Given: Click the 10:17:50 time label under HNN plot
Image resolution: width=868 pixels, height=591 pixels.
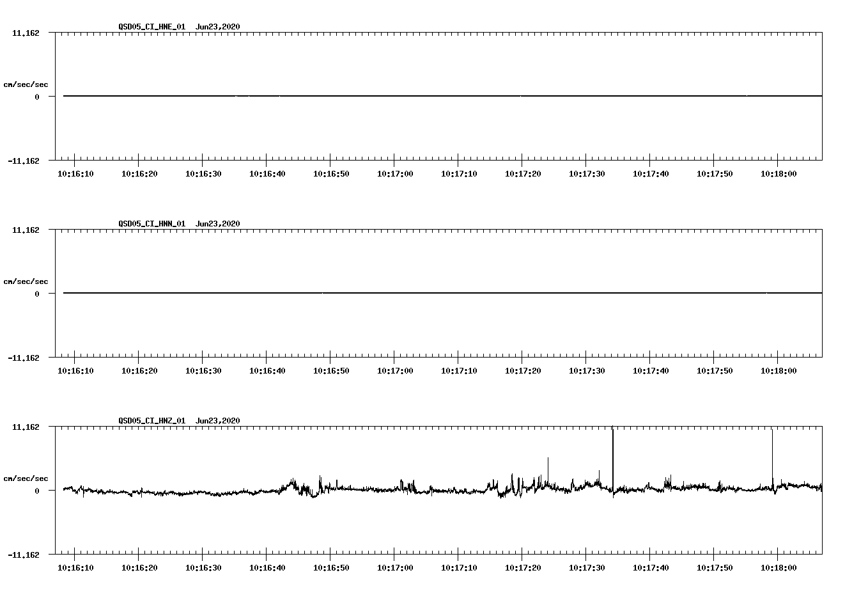Looking at the screenshot, I should click(715, 371).
